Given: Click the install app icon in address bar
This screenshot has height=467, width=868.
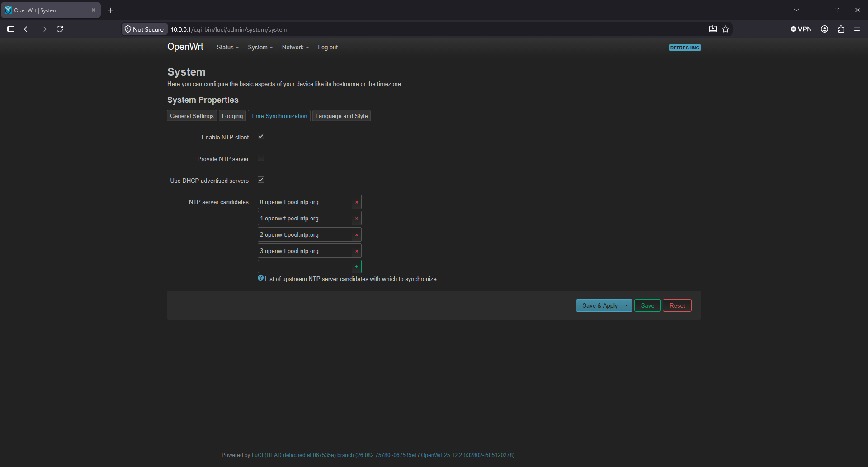Looking at the screenshot, I should pyautogui.click(x=713, y=29).
